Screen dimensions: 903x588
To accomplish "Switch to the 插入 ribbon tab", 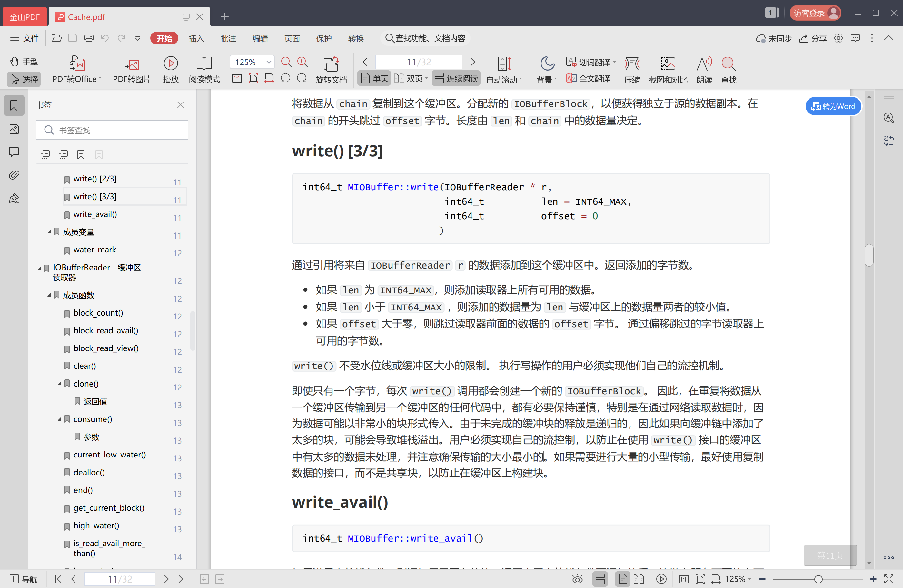I will [196, 38].
